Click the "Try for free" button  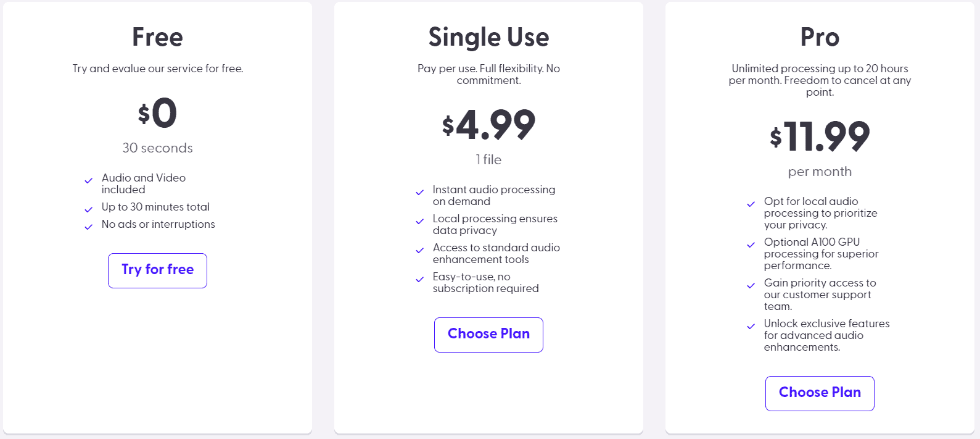tap(157, 270)
